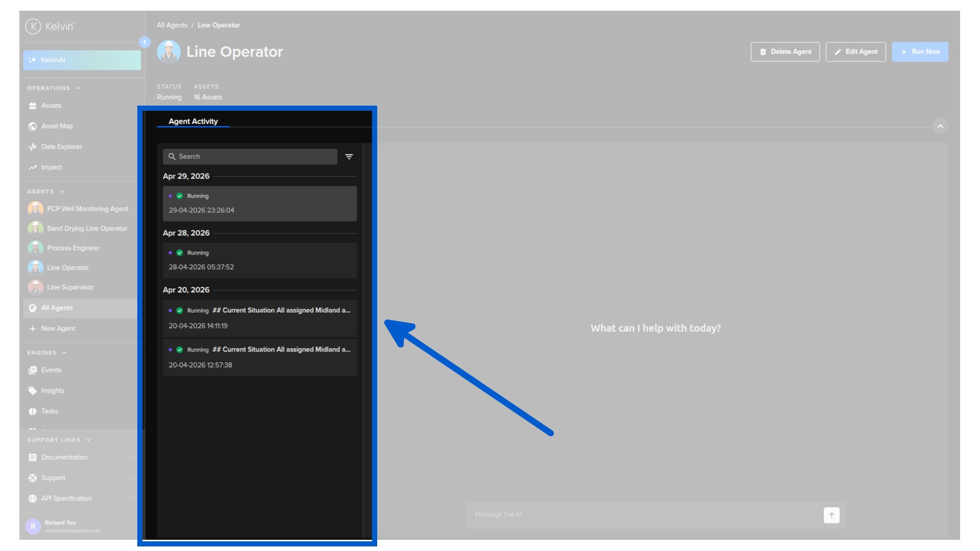Click the Events icon

[x=33, y=370]
